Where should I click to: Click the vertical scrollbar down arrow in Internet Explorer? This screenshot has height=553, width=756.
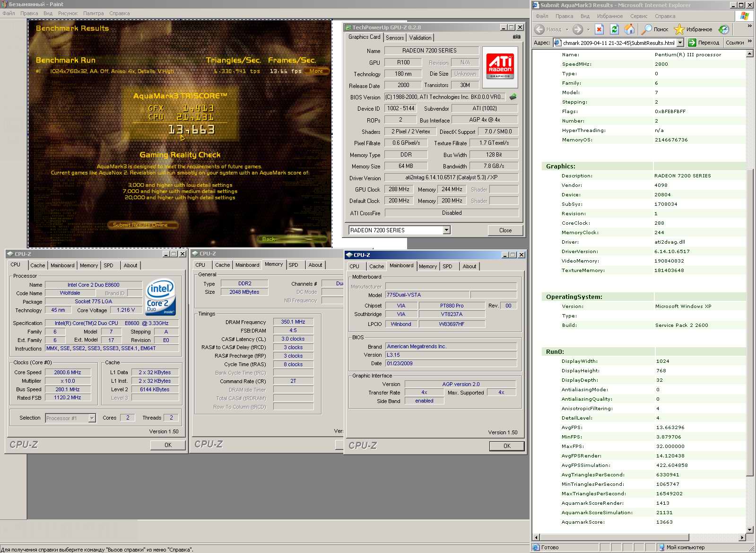tap(750, 530)
